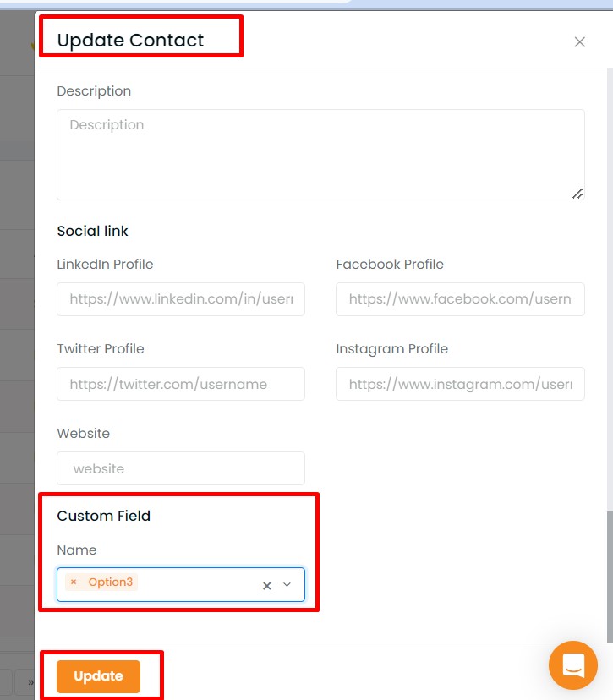613x700 pixels.
Task: Click the Update Contact title
Action: [x=130, y=41]
